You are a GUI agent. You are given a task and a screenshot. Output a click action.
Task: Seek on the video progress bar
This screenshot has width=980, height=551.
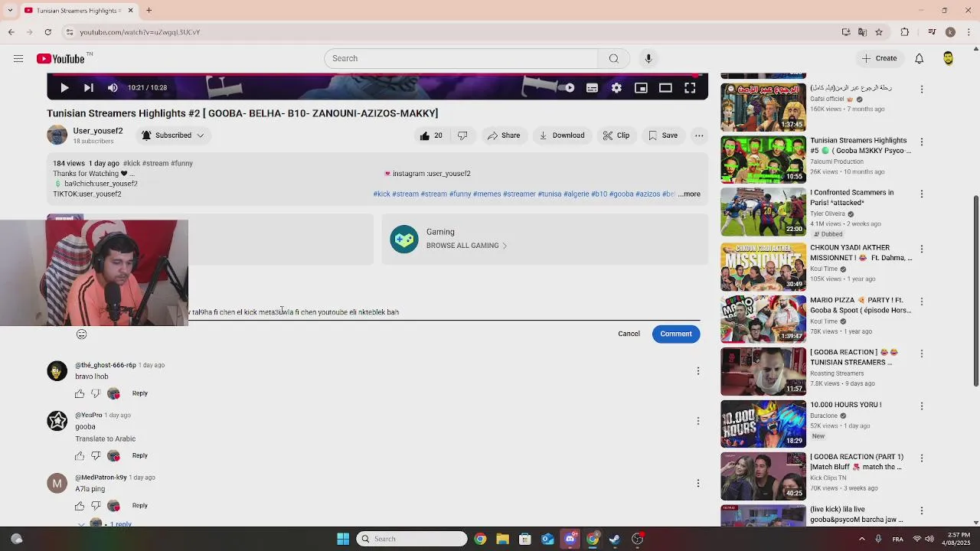pos(377,75)
